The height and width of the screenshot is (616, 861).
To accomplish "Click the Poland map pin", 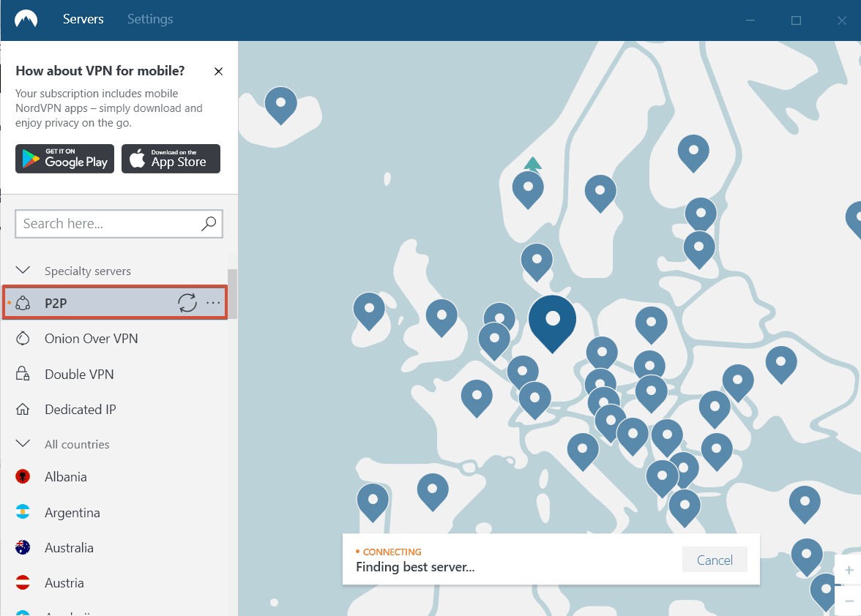I will [x=651, y=326].
